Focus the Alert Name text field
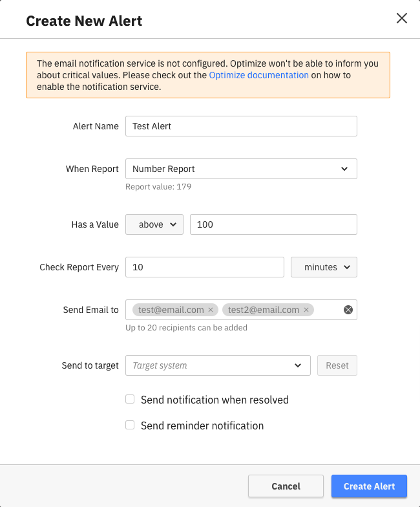Screen dimensions: 420x507 click(241, 126)
